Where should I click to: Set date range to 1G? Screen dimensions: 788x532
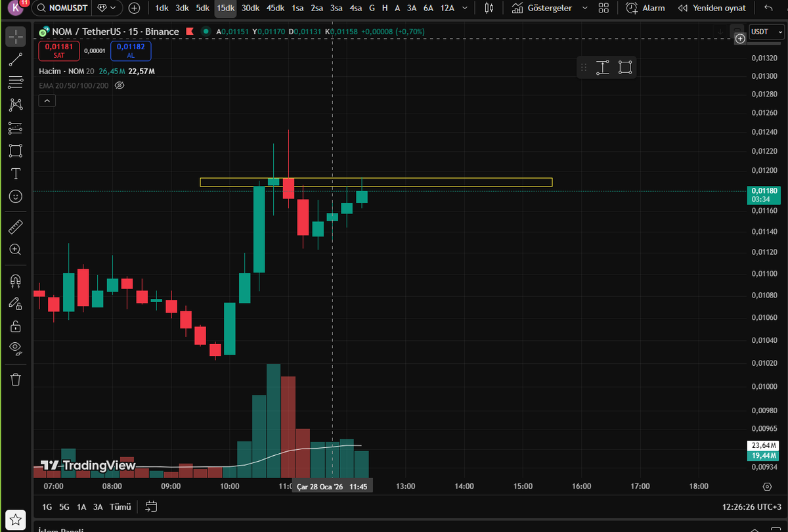click(47, 506)
